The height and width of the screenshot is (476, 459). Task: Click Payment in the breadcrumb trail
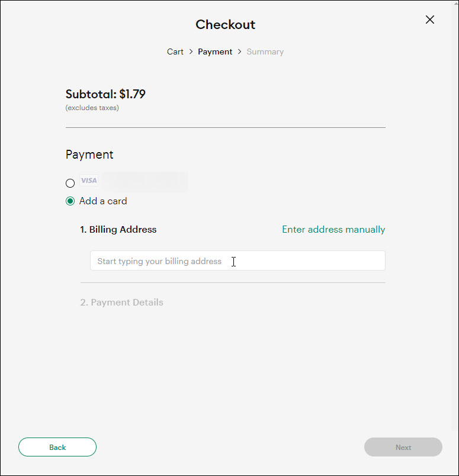tap(215, 52)
